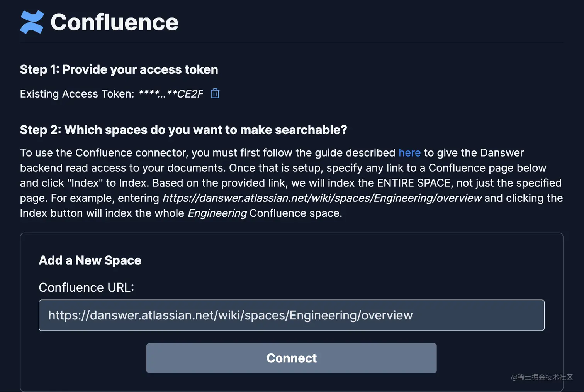This screenshot has height=392, width=584.
Task: Click the italic word "Engineering" in the description
Action: pyautogui.click(x=217, y=213)
